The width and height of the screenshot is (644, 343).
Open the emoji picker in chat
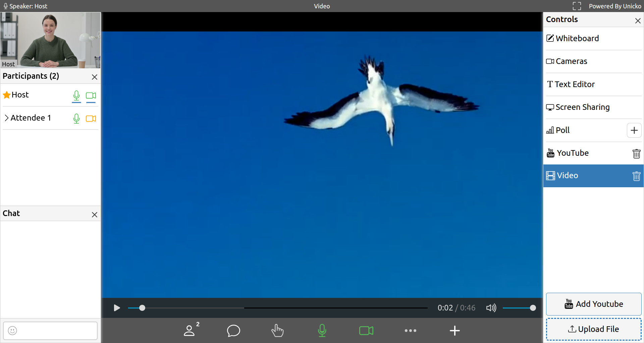coord(12,331)
